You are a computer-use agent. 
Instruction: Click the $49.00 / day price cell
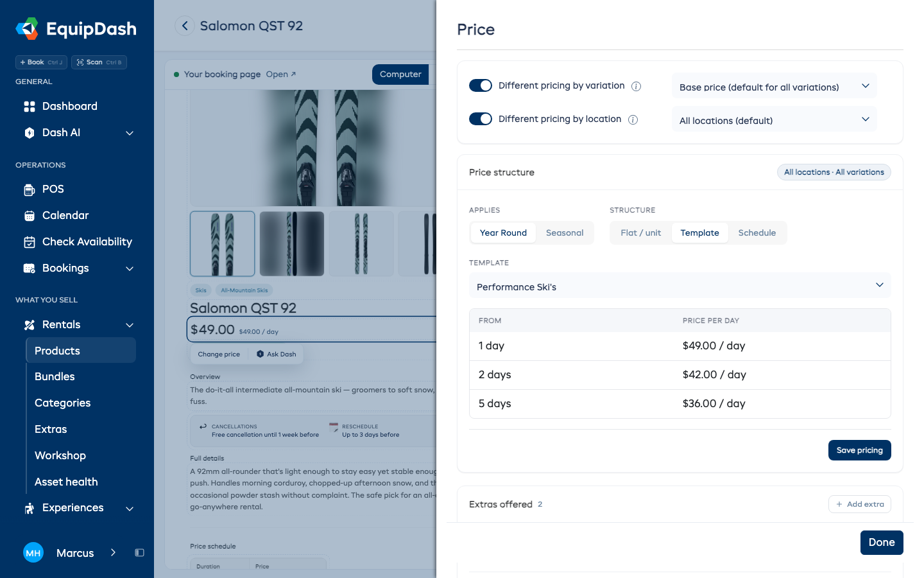coord(714,346)
